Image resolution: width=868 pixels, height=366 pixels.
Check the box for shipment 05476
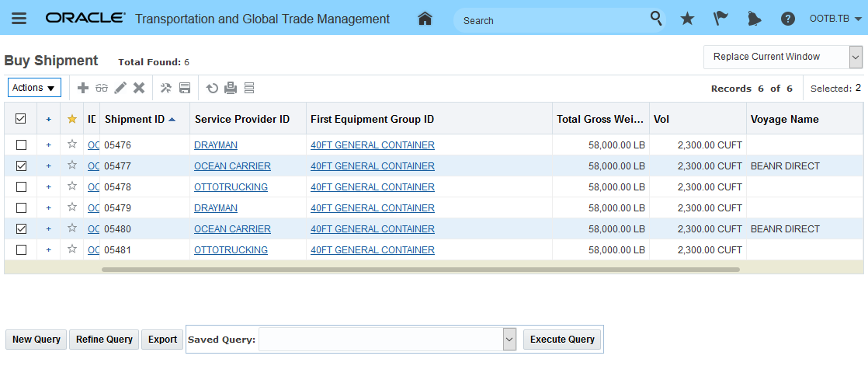tap(21, 145)
